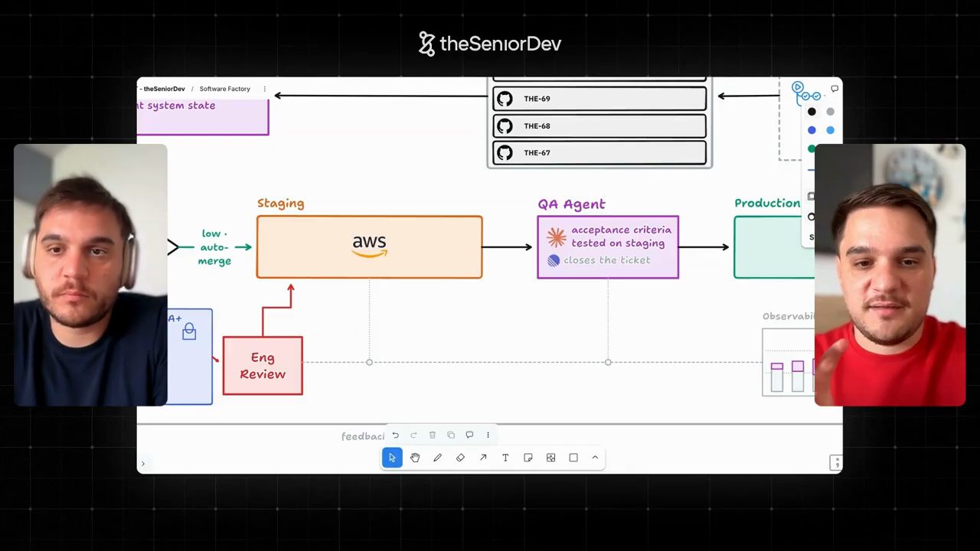Select the Eng Review red box
This screenshot has height=551, width=980.
coord(263,366)
